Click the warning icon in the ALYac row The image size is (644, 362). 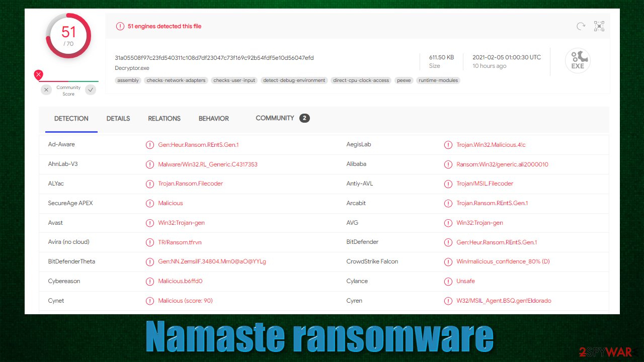[149, 184]
